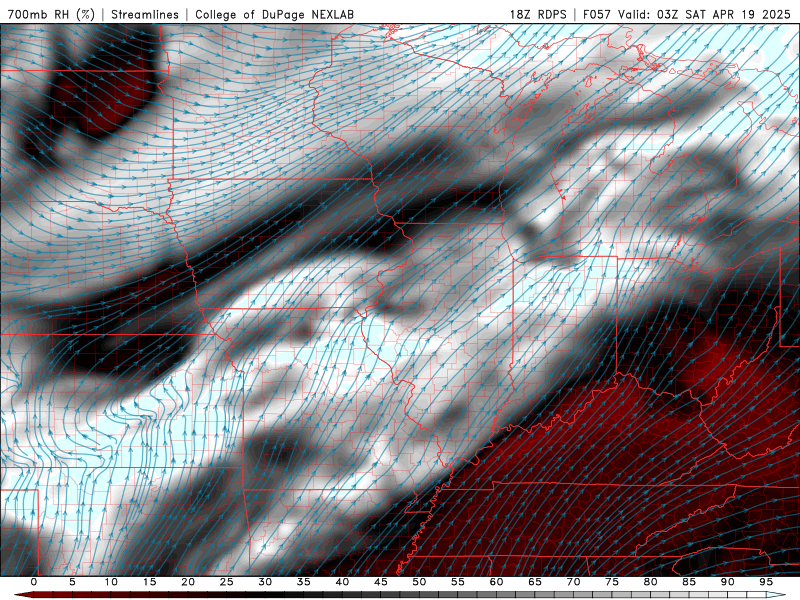Click the "5" color scale label
Image resolution: width=800 pixels, height=600 pixels.
click(x=72, y=582)
